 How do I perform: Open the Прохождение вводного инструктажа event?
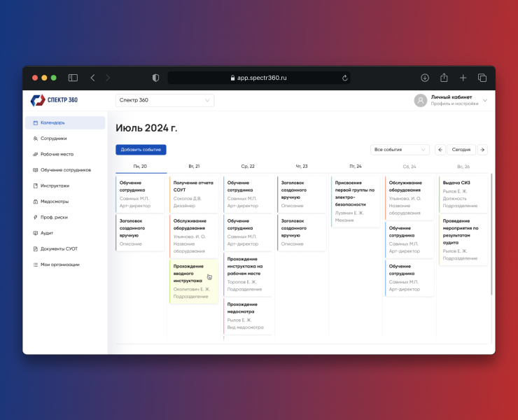pos(194,281)
